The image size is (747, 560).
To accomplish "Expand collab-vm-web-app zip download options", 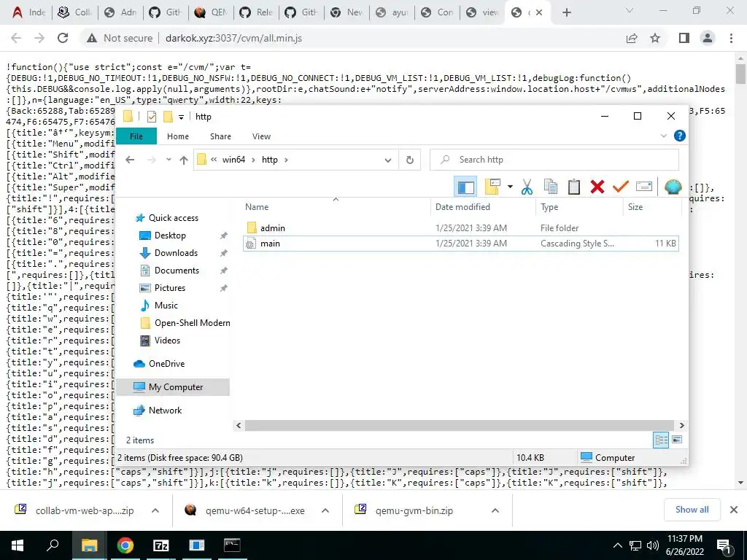I will click(155, 510).
